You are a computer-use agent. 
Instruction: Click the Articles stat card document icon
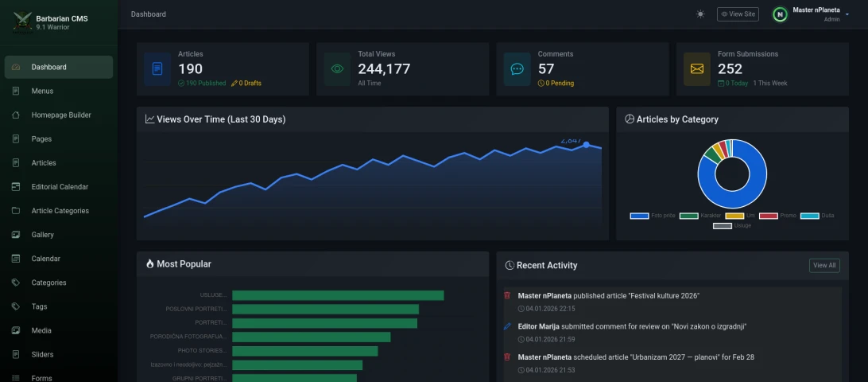157,69
